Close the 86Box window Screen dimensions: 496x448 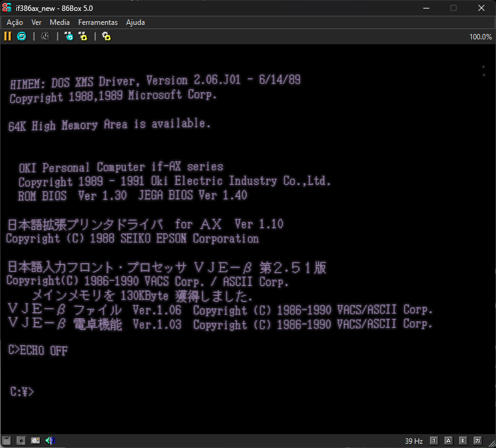(481, 8)
